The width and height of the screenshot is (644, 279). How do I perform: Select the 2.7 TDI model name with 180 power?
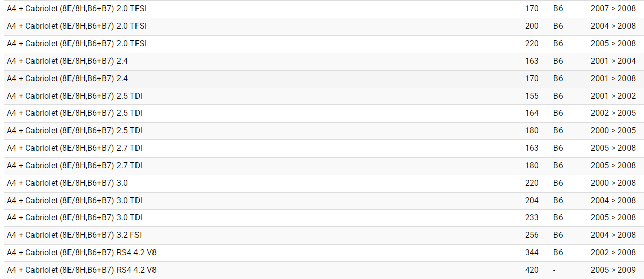click(x=75, y=166)
